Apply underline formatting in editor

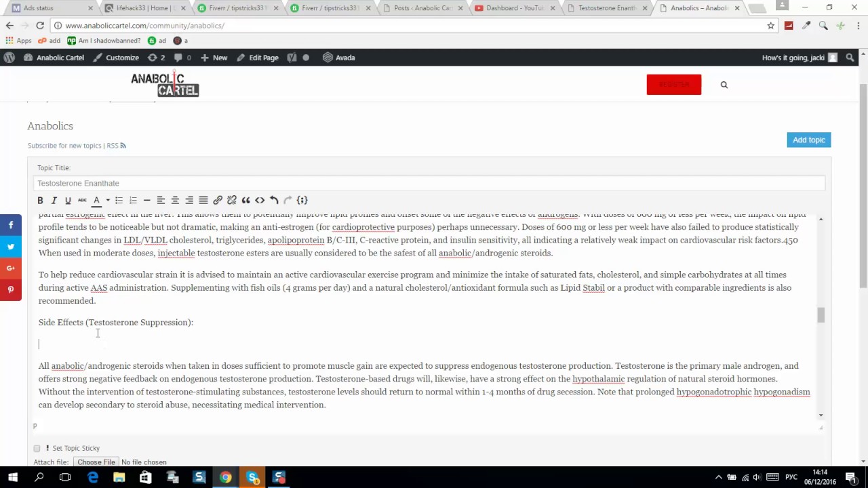[68, 200]
